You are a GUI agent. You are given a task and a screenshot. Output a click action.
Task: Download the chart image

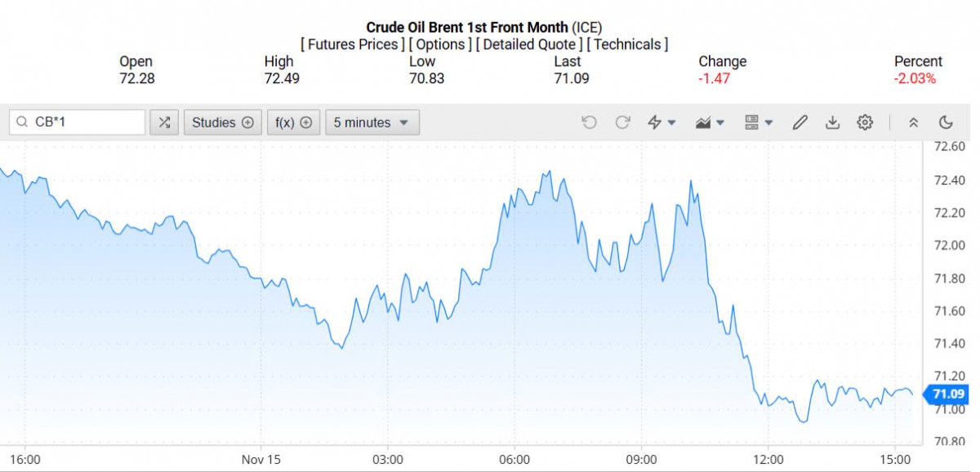point(832,122)
